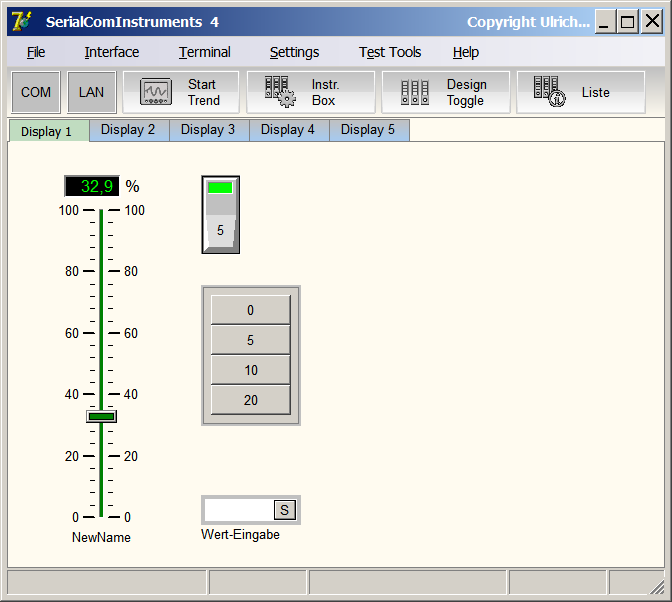Click the NewName slider label

pyautogui.click(x=101, y=537)
